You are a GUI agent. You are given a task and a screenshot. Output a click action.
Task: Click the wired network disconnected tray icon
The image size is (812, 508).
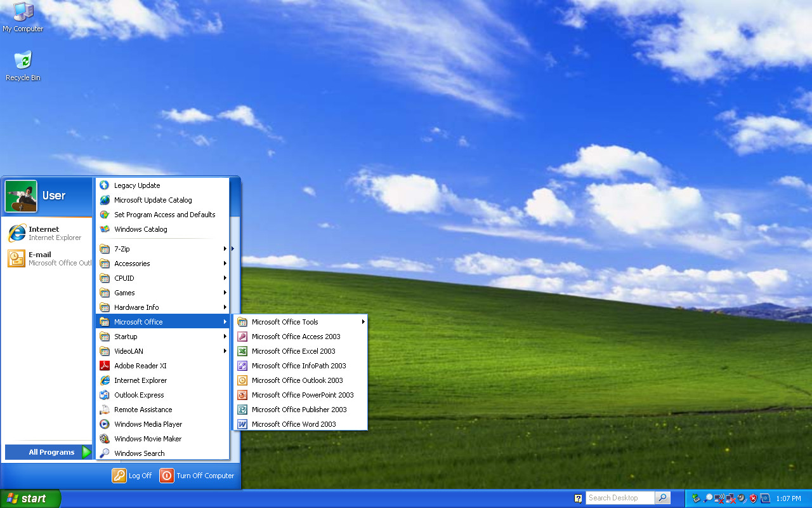[731, 498]
